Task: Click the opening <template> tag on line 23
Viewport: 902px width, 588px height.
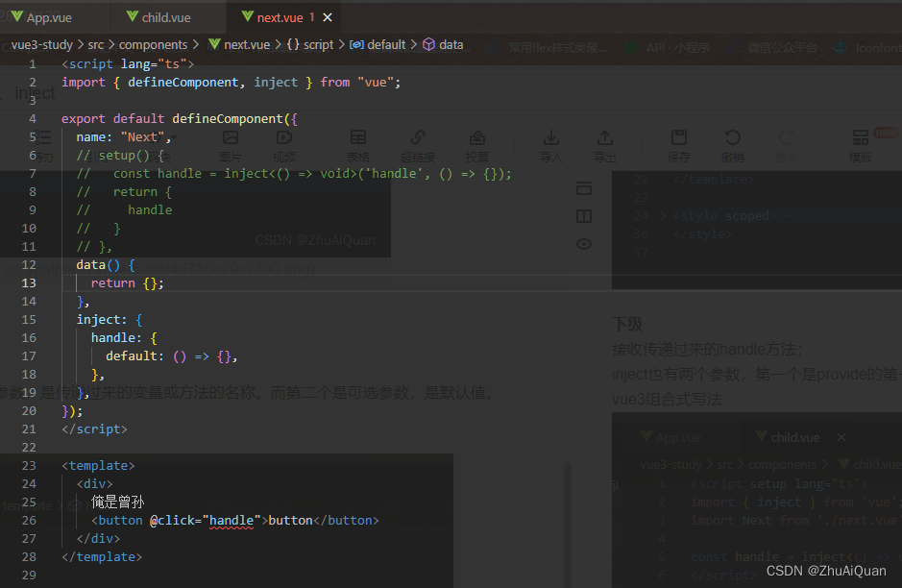Action: point(98,465)
